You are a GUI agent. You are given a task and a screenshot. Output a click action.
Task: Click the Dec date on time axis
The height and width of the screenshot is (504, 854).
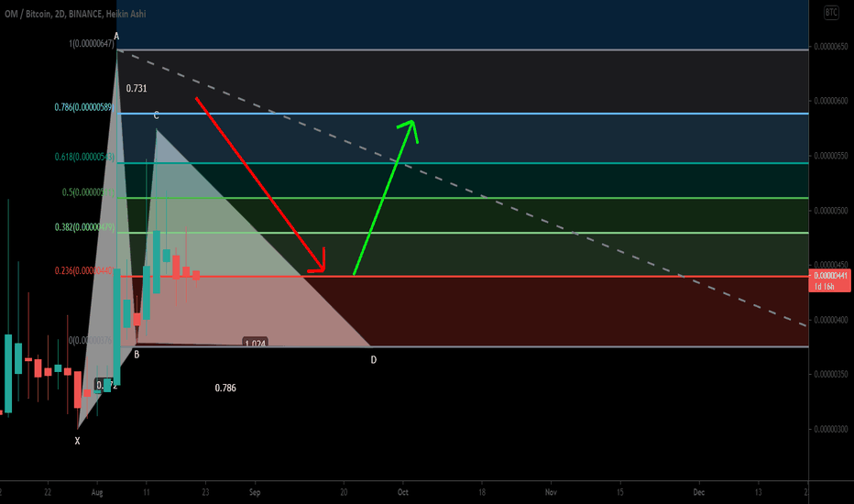(699, 492)
